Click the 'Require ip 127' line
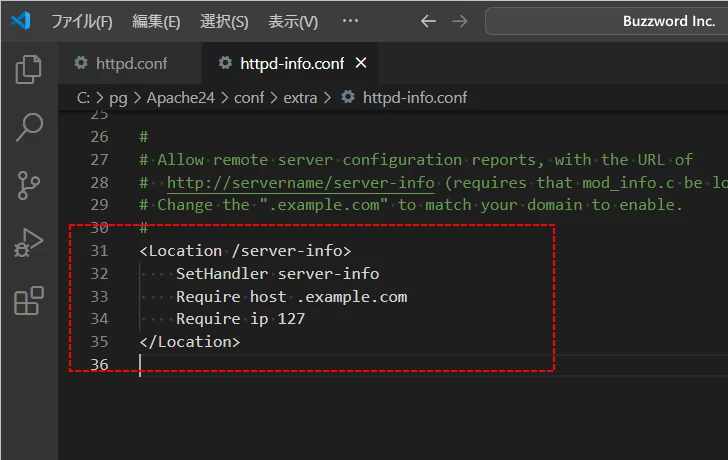The height and width of the screenshot is (460, 728). 240,319
